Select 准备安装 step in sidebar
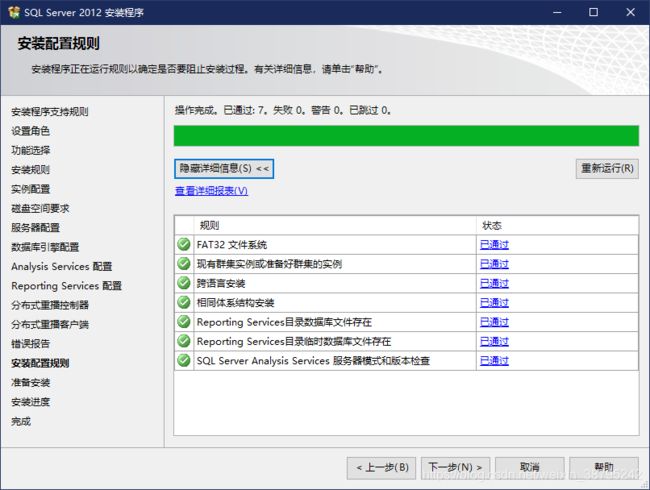This screenshot has width=650, height=490. tap(31, 383)
